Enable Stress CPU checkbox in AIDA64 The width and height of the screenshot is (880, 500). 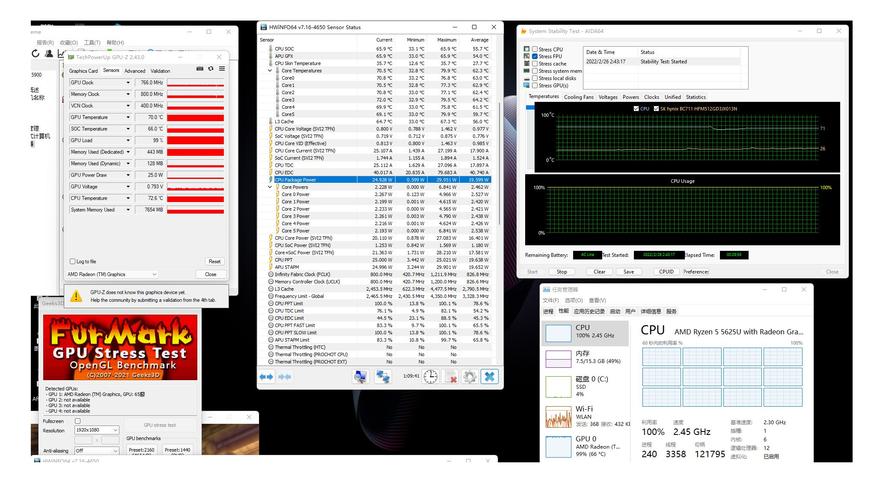point(535,49)
